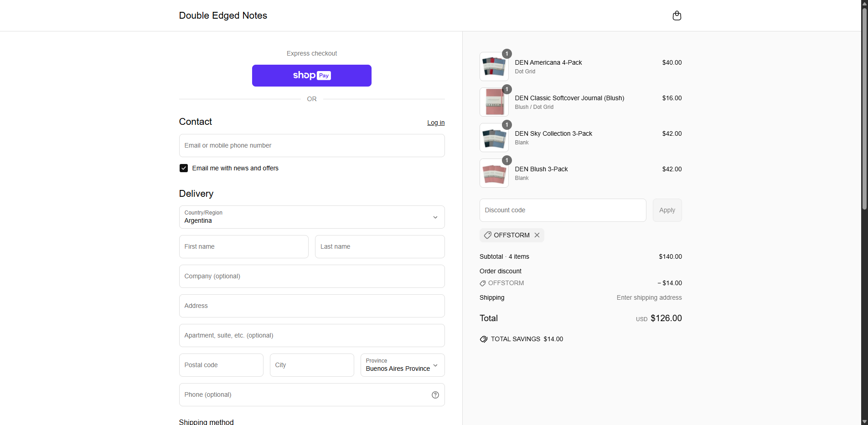Click the Log in link

(x=436, y=123)
